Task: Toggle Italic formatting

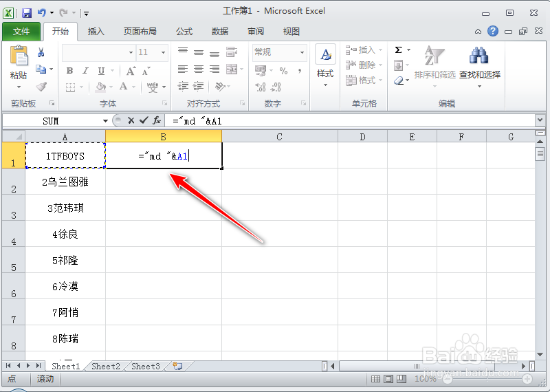Action: pos(85,71)
